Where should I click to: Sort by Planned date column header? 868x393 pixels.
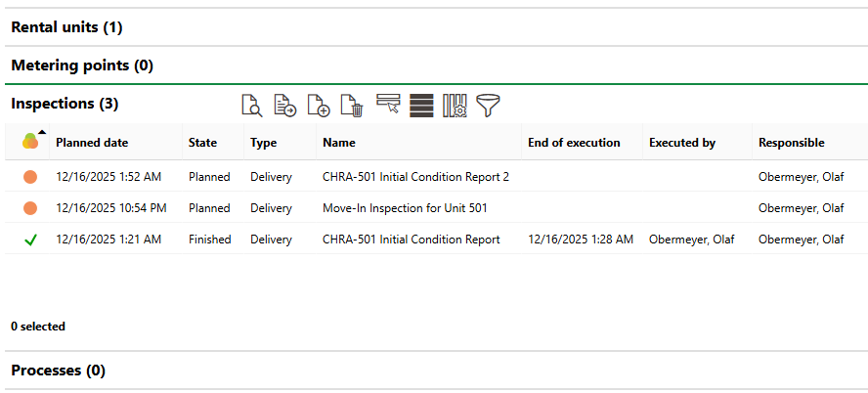point(92,143)
